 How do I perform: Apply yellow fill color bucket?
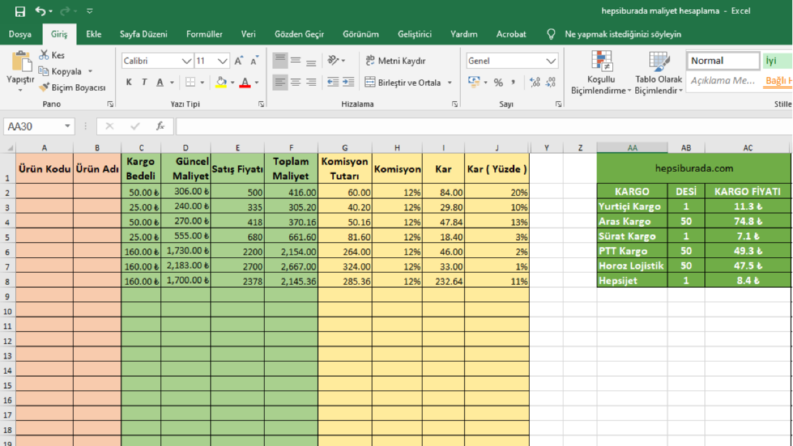pos(221,82)
